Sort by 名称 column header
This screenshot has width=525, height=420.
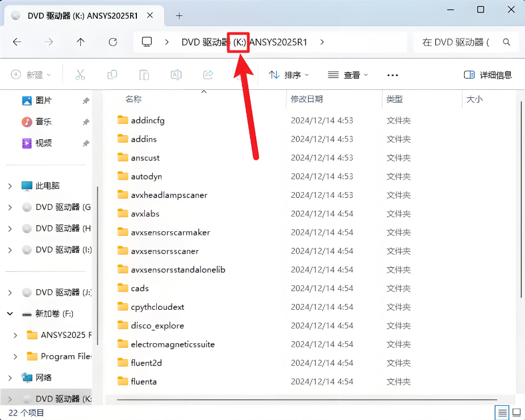tap(134, 99)
